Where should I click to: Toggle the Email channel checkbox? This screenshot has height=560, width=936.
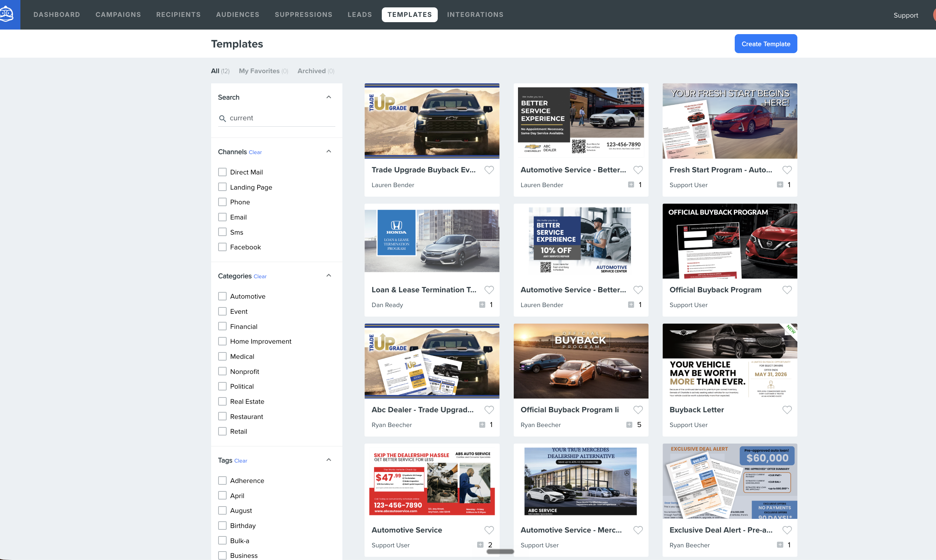(x=222, y=217)
